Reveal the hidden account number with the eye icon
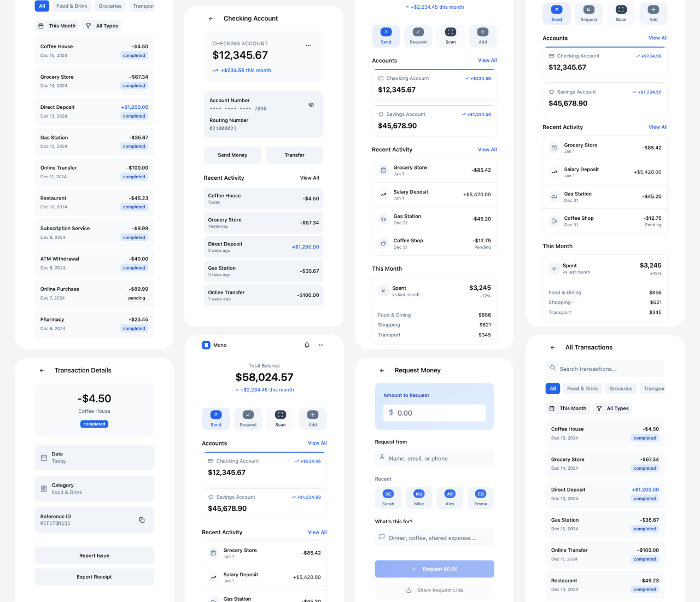The height and width of the screenshot is (602, 700). tap(311, 104)
